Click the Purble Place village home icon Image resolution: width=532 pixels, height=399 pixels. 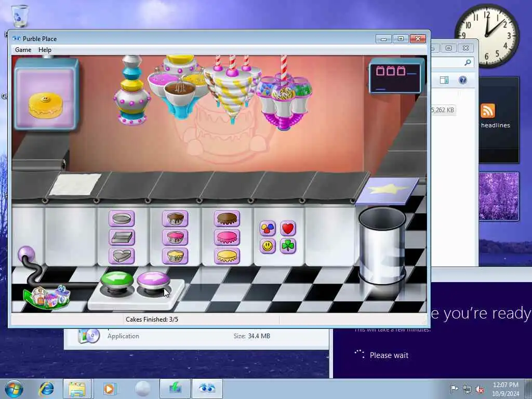47,297
